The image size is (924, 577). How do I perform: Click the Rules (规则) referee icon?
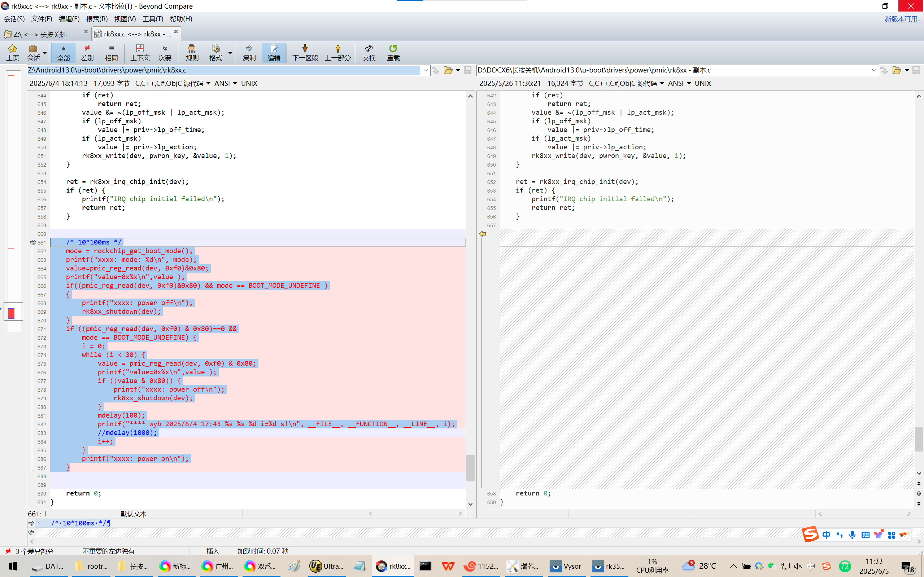192,52
